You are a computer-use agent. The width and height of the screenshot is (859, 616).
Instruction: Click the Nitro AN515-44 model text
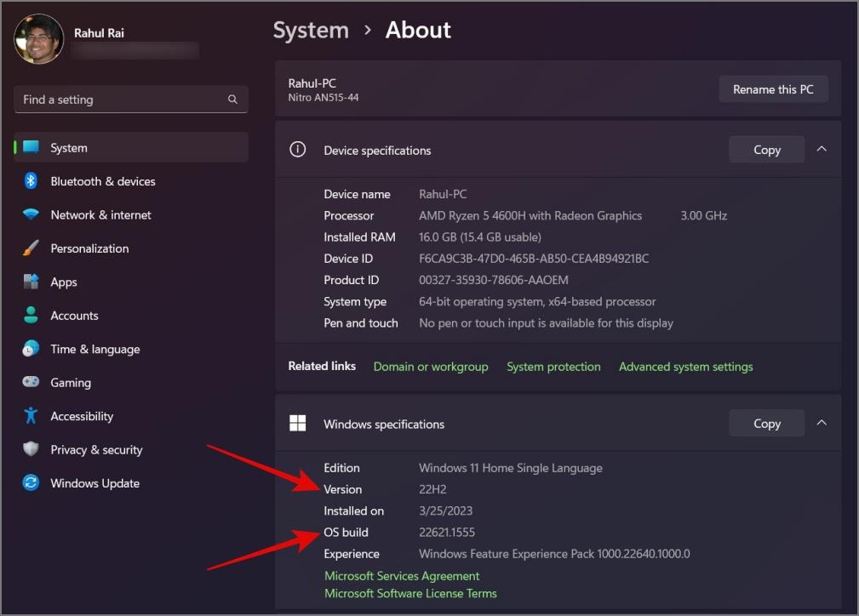click(x=324, y=98)
